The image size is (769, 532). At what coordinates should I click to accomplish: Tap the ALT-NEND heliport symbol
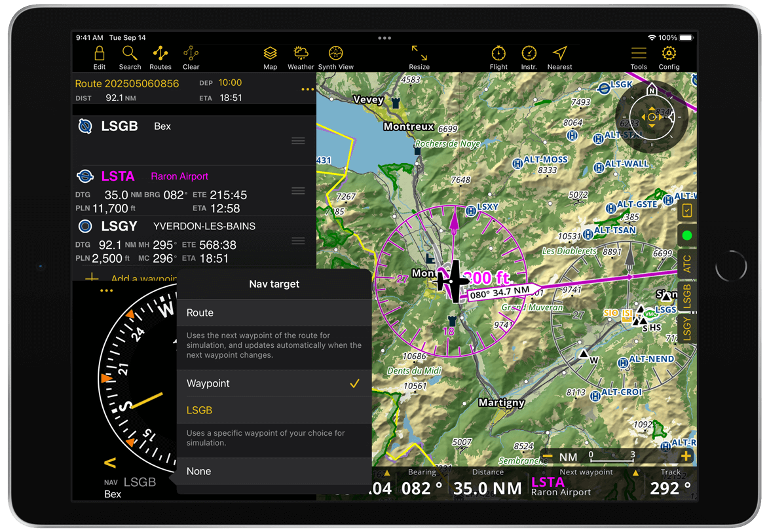(623, 363)
